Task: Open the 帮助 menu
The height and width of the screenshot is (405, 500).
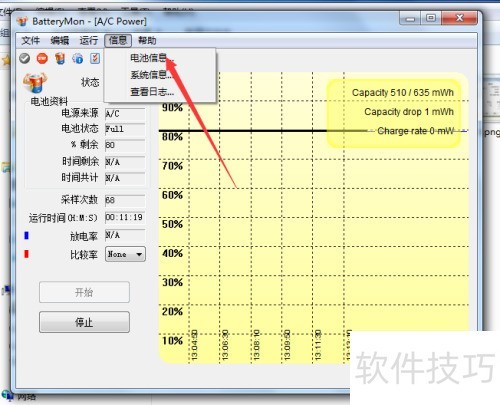Action: (147, 41)
